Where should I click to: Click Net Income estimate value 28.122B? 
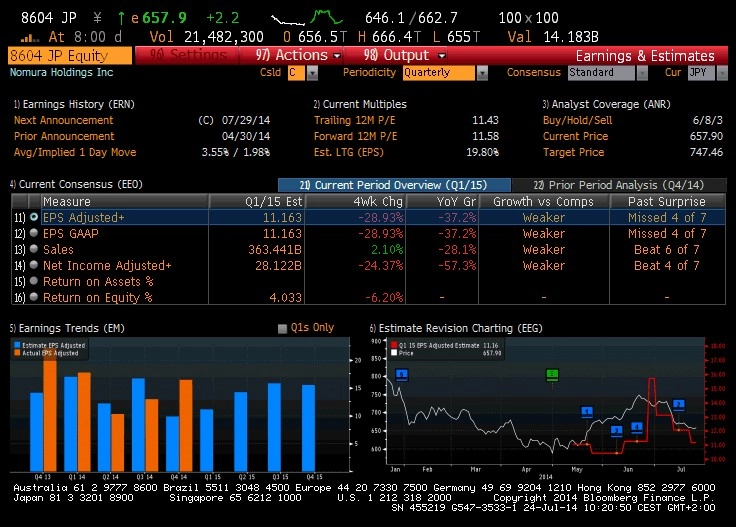[278, 265]
